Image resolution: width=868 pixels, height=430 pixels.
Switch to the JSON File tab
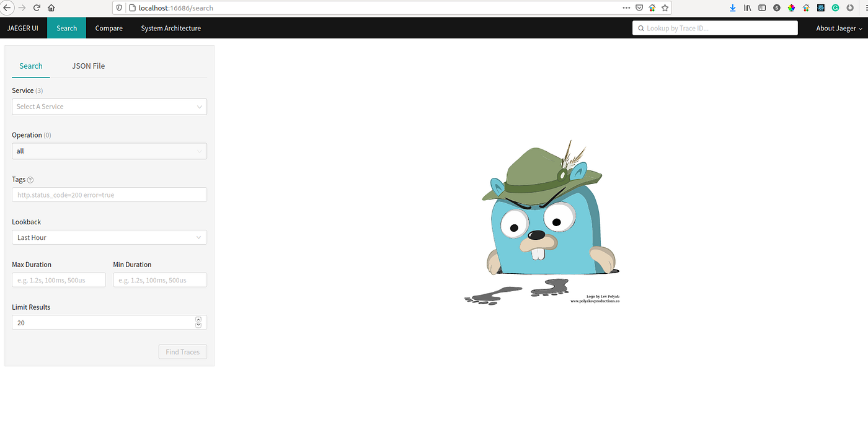89,66
